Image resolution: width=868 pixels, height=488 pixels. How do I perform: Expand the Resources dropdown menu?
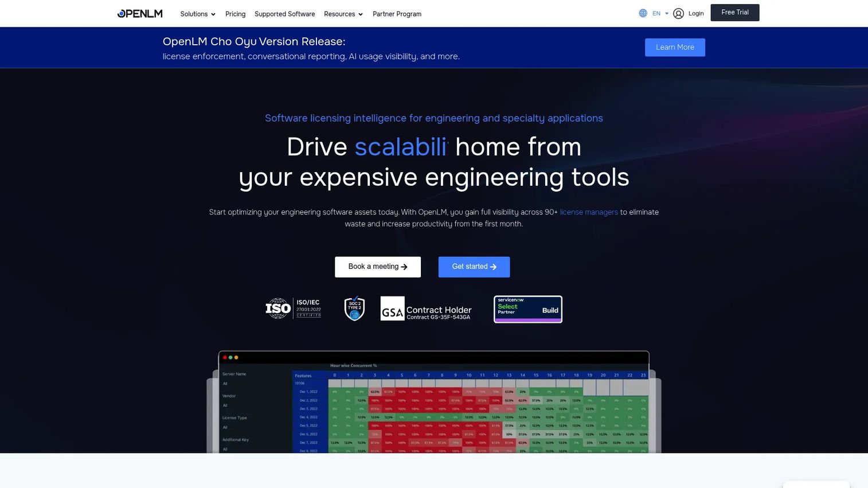343,14
